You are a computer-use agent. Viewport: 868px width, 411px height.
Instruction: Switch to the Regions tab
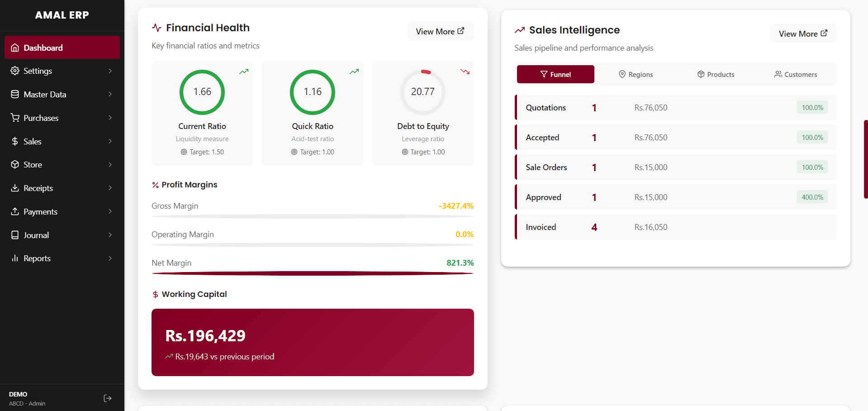tap(636, 74)
